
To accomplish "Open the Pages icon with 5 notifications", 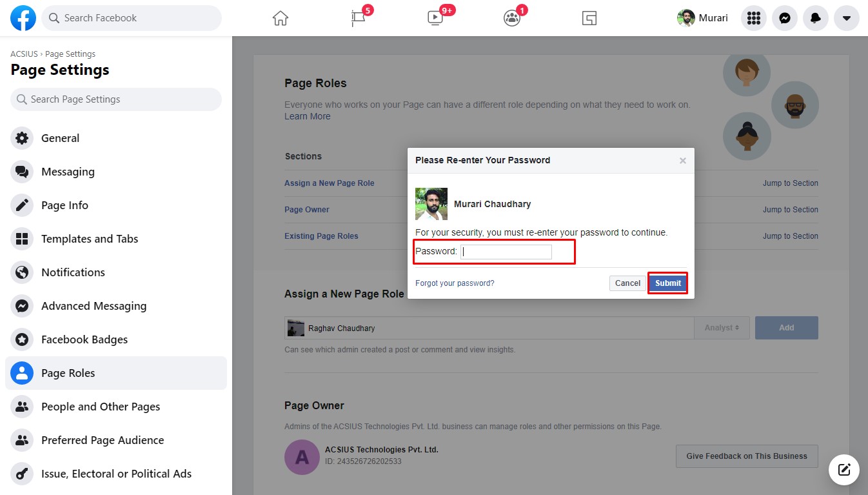I will 357,18.
